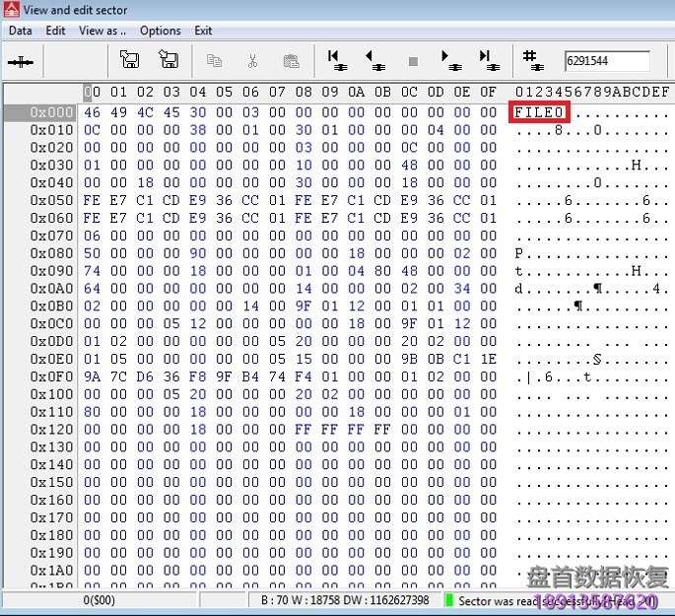Click the 00 column header

click(x=92, y=92)
